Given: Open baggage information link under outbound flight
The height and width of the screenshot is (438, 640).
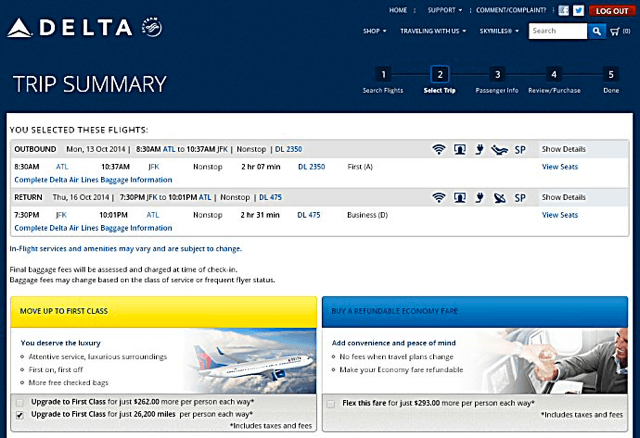Looking at the screenshot, I should [x=93, y=180].
